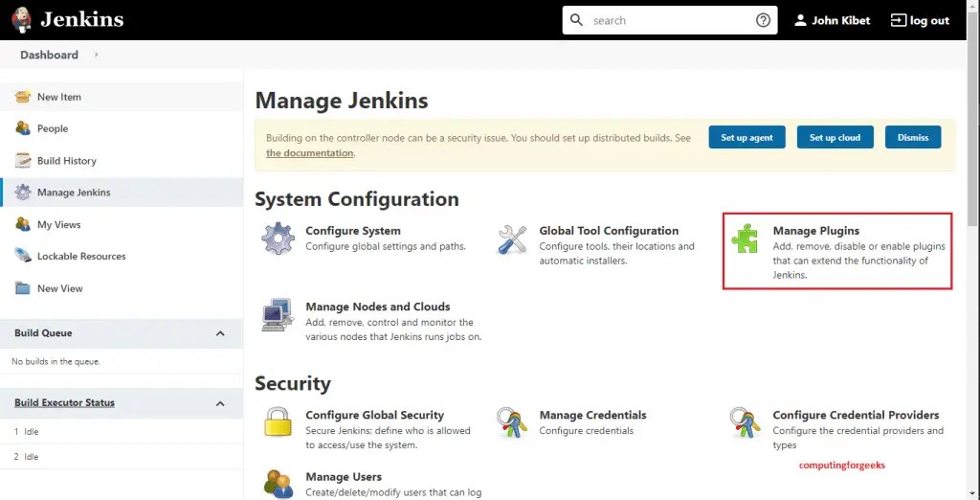Dismiss the security warning banner
This screenshot has width=980, height=500.
(913, 137)
